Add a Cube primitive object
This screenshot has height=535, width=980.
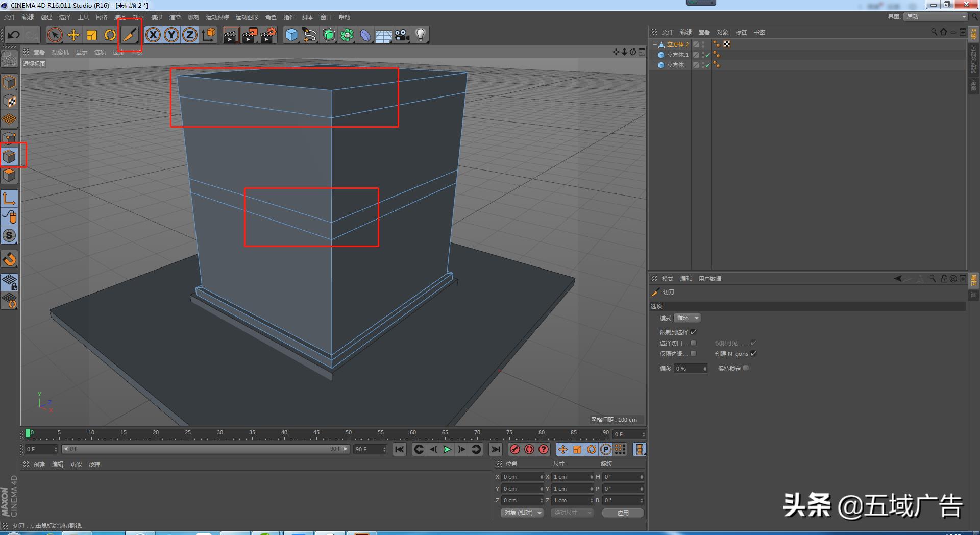coord(291,35)
